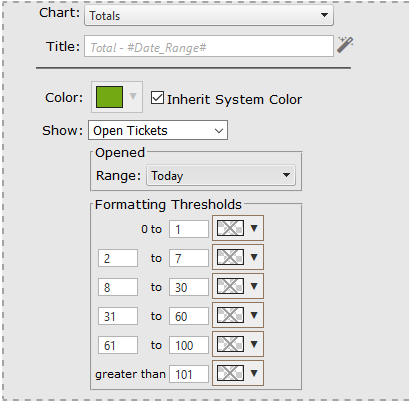
Task: Open the color picker for 31 to 60 threshold
Action: 238,315
